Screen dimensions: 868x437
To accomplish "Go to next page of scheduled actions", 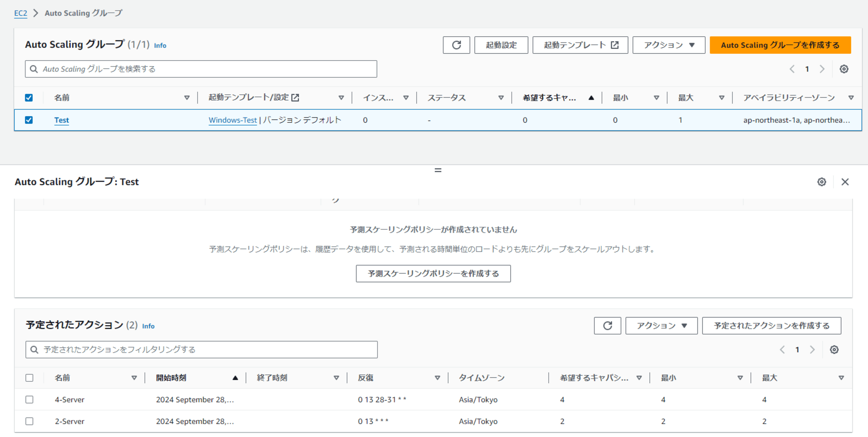I will click(x=812, y=349).
